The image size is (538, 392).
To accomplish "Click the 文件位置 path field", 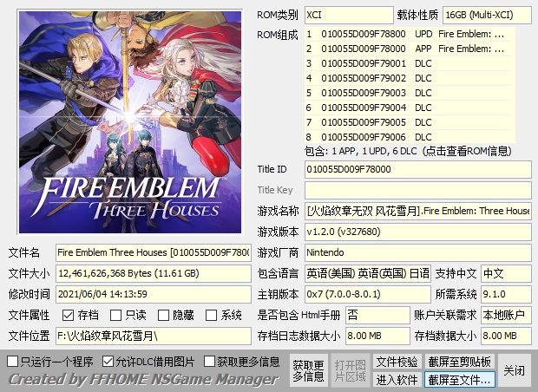I will [154, 336].
